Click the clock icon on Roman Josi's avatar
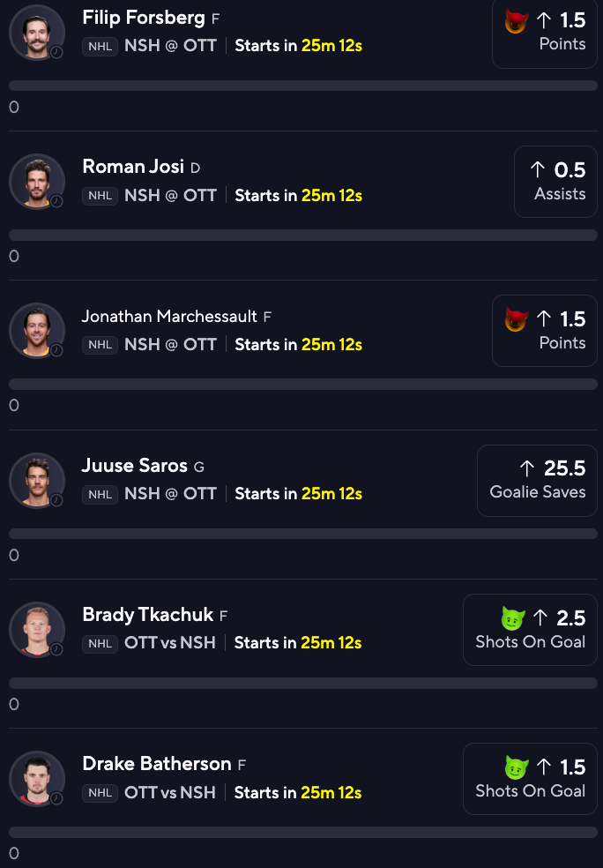 [x=56, y=201]
